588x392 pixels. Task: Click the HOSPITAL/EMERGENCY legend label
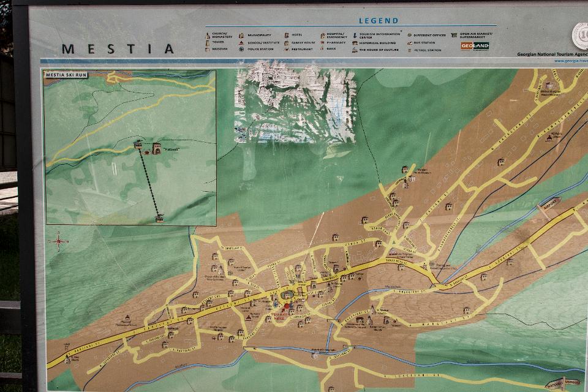tap(337, 36)
